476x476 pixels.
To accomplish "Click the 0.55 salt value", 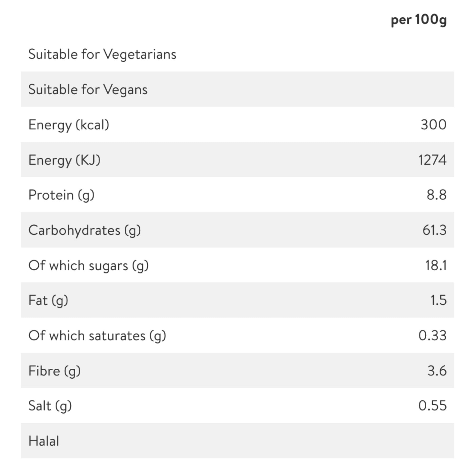I will [432, 406].
